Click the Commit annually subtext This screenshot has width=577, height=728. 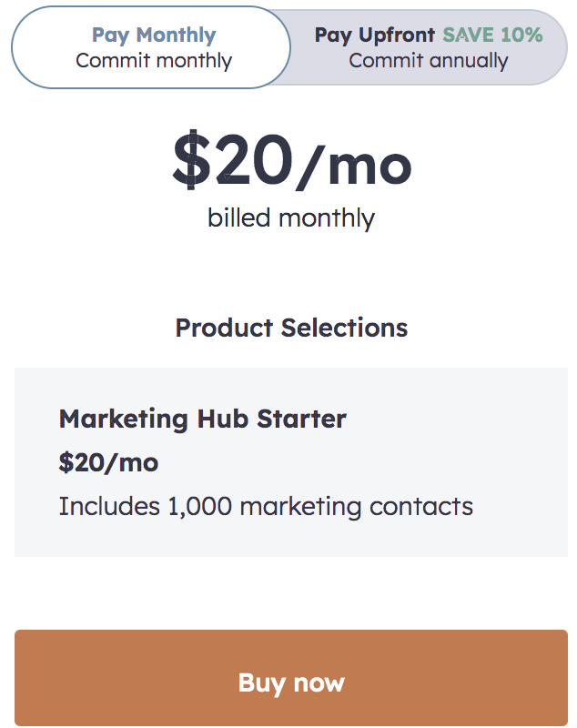click(x=429, y=62)
